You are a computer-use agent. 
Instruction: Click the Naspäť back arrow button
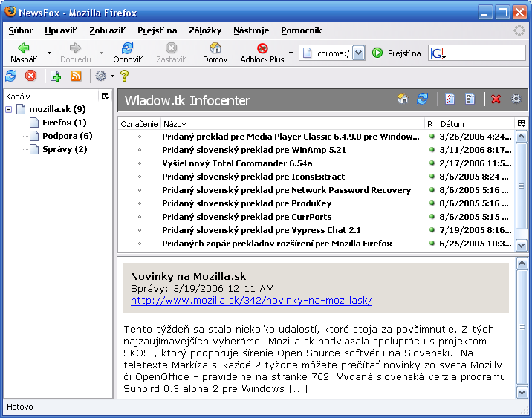click(24, 53)
